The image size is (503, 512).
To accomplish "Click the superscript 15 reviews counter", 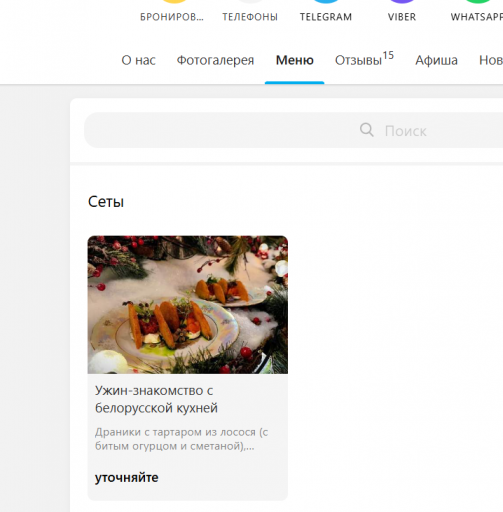I will click(388, 55).
